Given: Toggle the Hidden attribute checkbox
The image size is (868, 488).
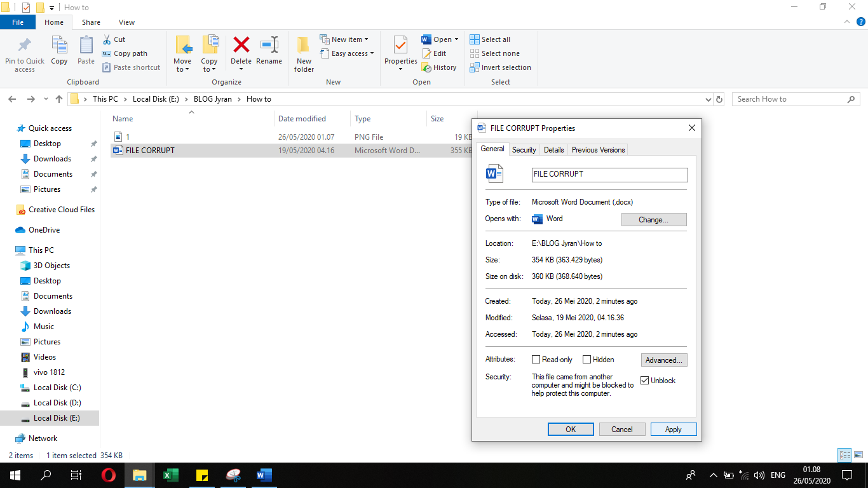Looking at the screenshot, I should 587,360.
